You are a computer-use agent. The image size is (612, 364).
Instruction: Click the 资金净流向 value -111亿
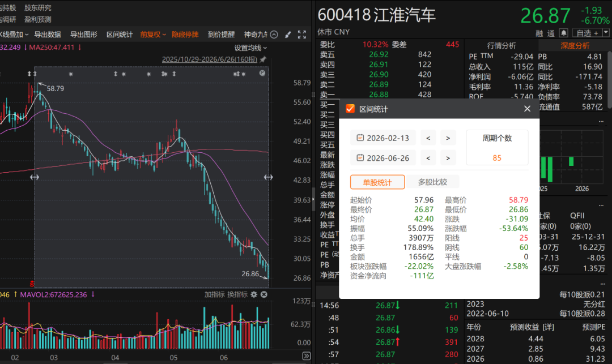click(422, 276)
